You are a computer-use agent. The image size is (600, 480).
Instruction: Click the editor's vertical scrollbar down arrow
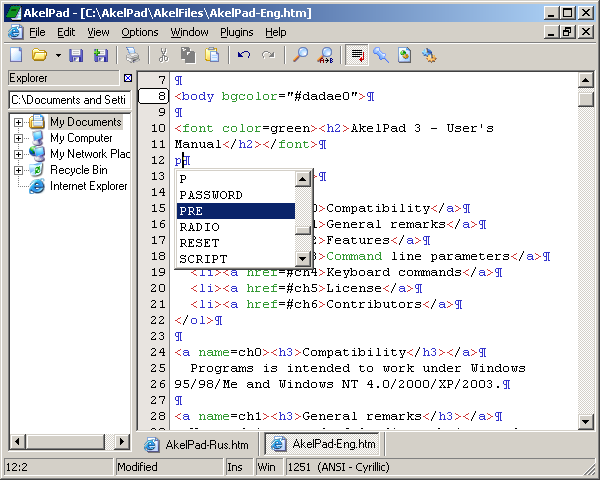586,424
